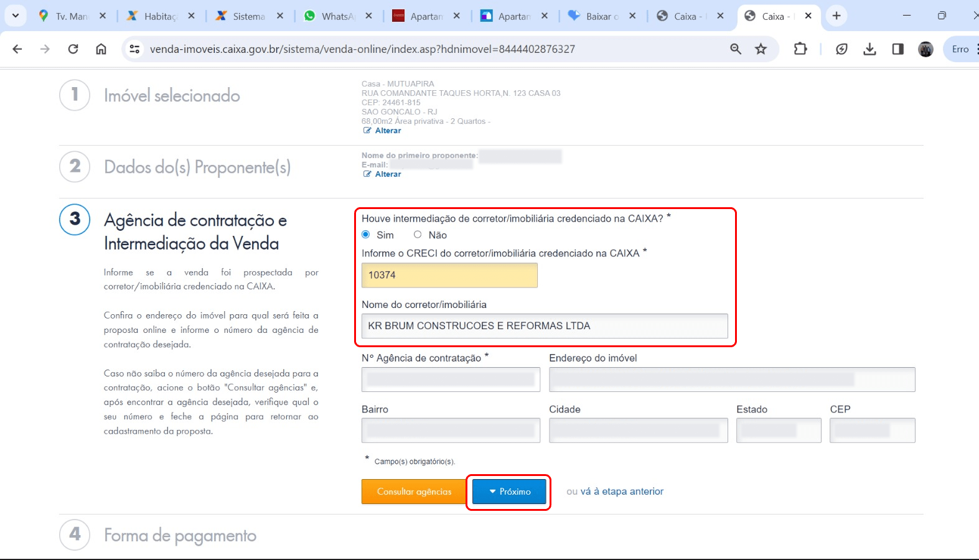
Task: Close the Tv. Man tab
Action: coord(103,16)
